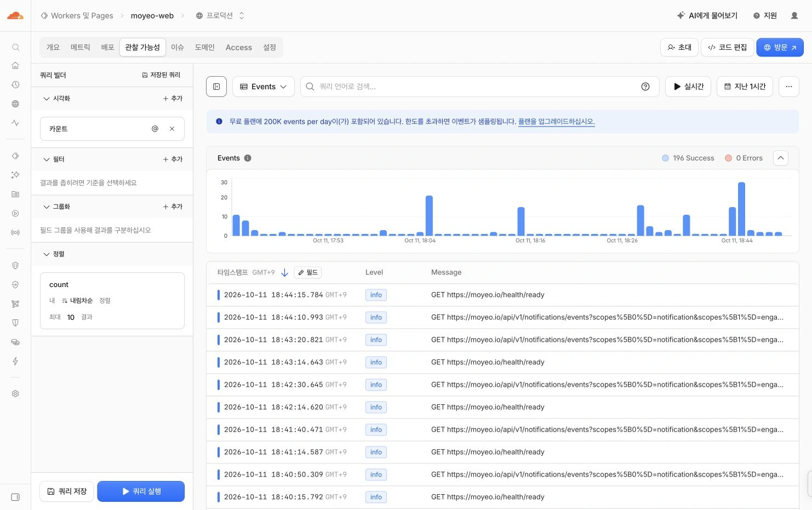Screen dimensions: 812x510
Task: Open user account profile icon
Action: tap(794, 15)
